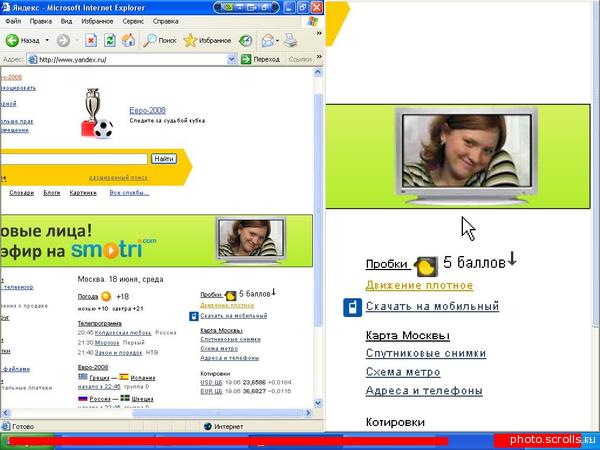Open the Картинки link
Screen dimensions: 600x450
[x=83, y=193]
